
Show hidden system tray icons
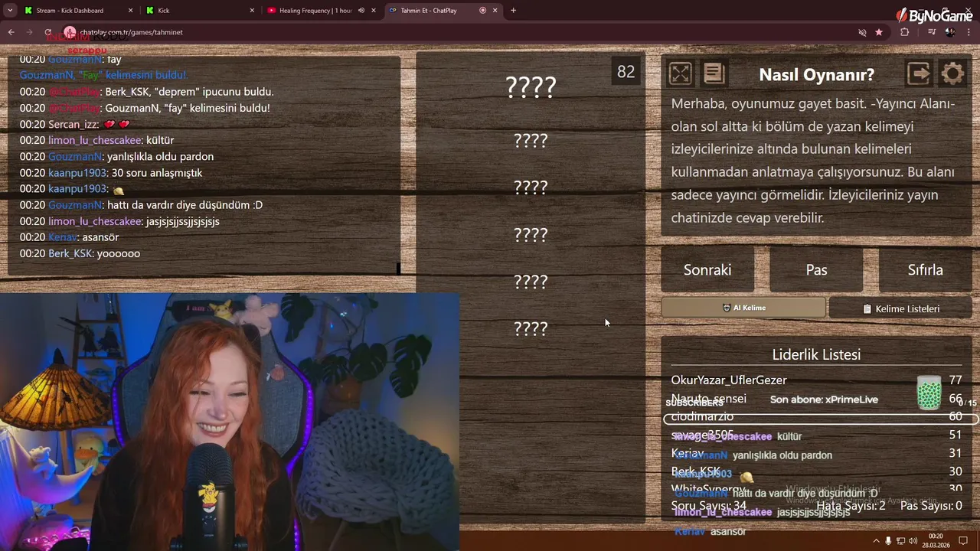876,541
